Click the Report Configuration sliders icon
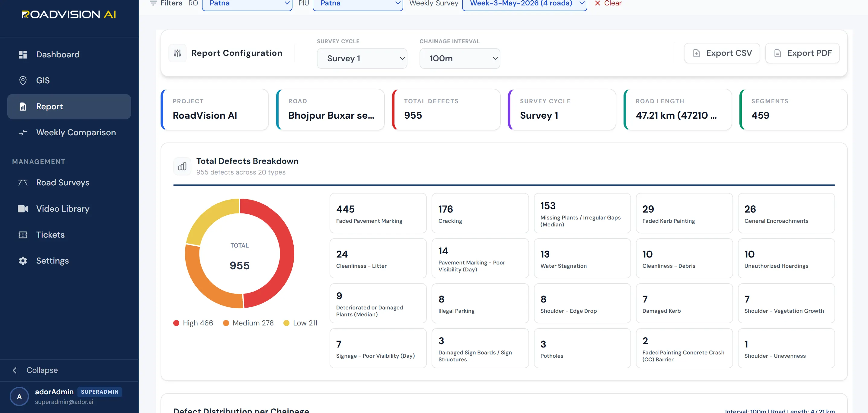The width and height of the screenshot is (868, 413). tap(177, 53)
